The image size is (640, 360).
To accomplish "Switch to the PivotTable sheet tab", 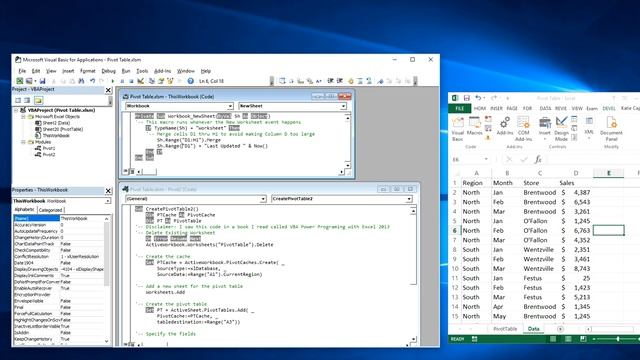I will point(505,329).
